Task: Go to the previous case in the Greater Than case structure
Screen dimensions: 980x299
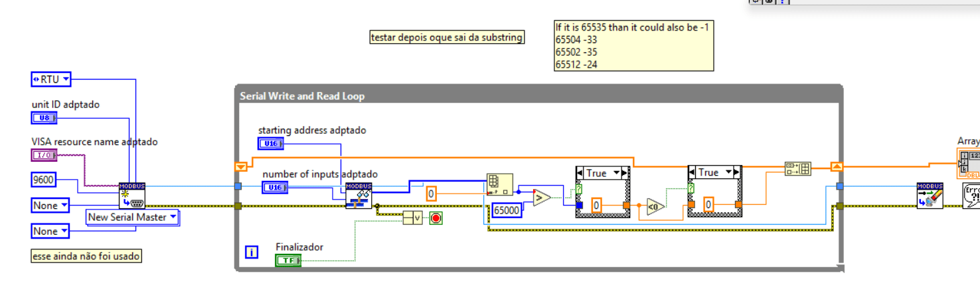Action: tap(580, 172)
